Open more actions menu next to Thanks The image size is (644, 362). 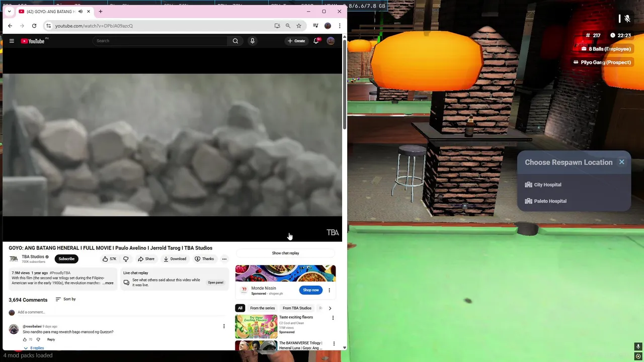(224, 259)
